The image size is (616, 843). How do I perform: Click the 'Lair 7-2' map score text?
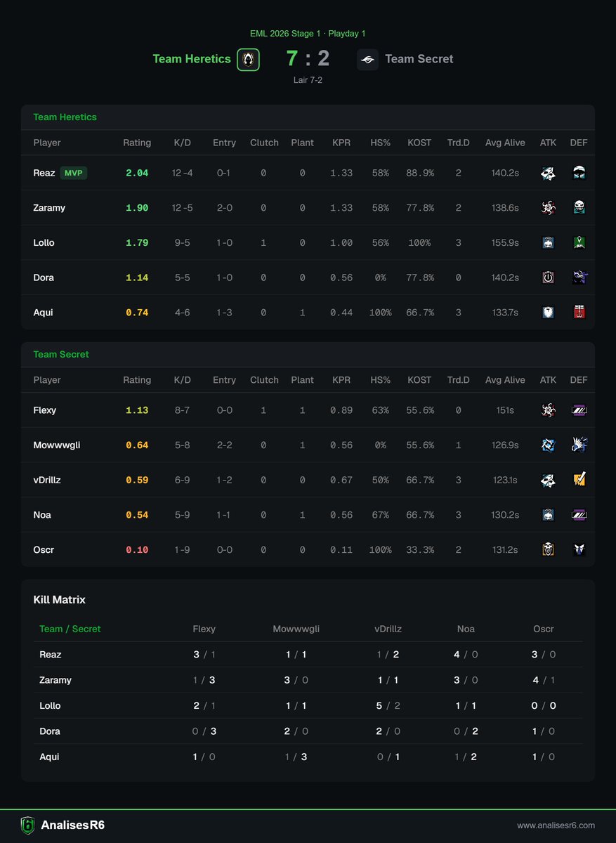pos(308,80)
